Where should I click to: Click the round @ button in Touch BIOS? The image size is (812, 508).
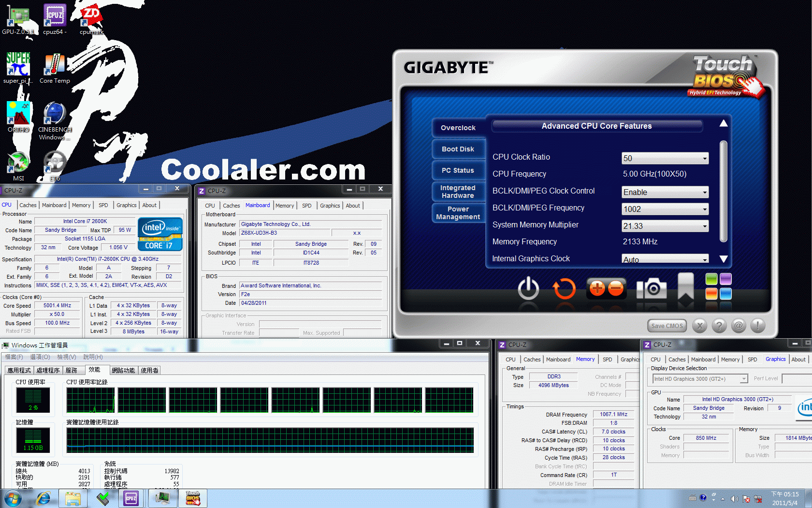pos(739,326)
